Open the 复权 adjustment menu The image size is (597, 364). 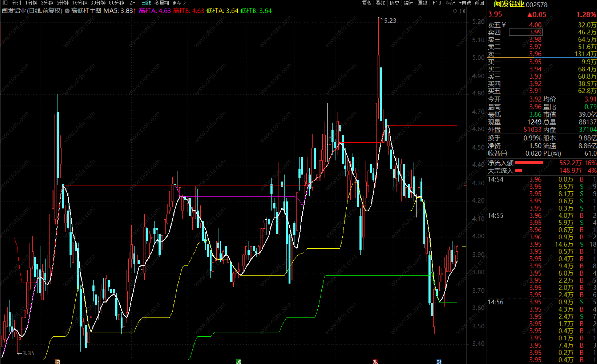tap(367, 3)
